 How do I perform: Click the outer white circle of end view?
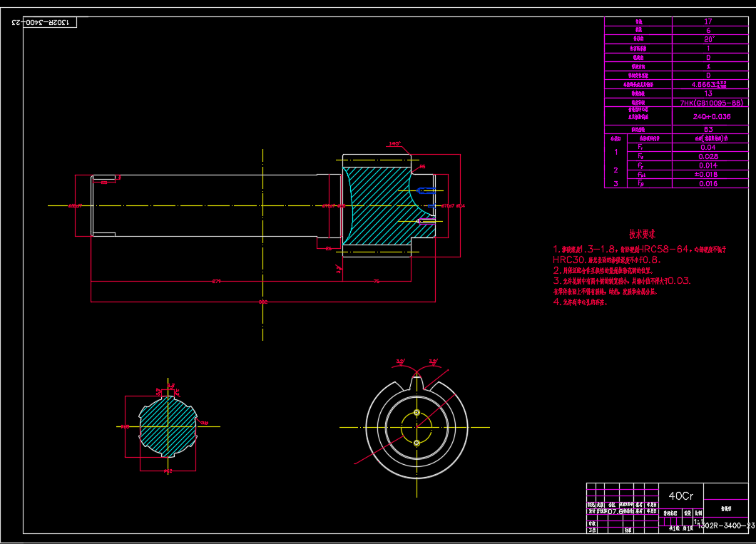(x=368, y=428)
